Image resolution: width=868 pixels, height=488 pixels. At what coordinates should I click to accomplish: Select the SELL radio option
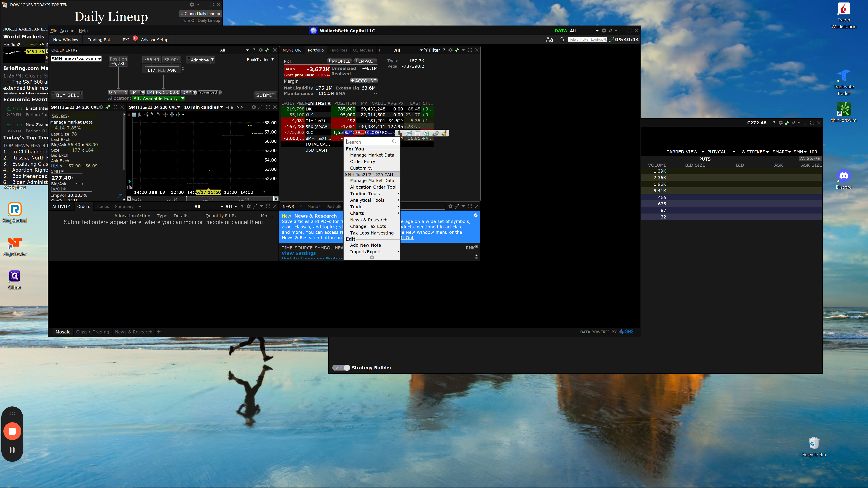[73, 95]
